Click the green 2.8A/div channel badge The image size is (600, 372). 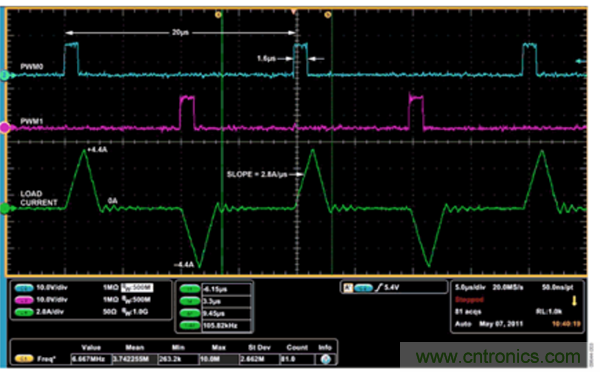point(24,312)
